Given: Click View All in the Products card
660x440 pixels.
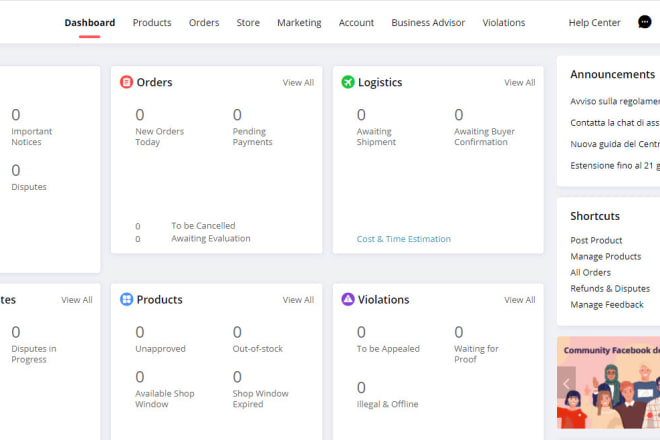Looking at the screenshot, I should (298, 300).
